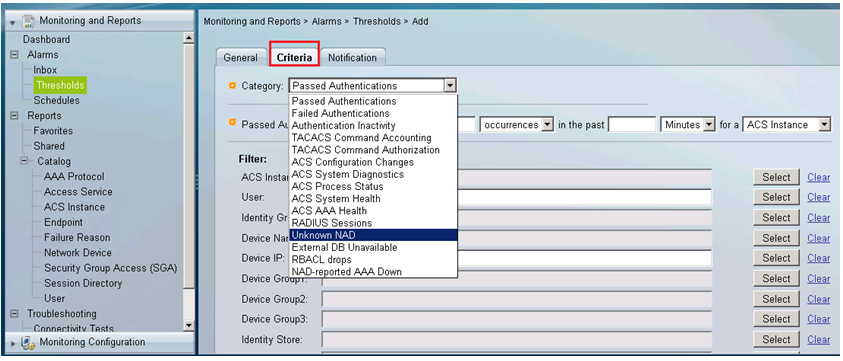Open Favorites under Reports
This screenshot has width=843, height=361.
point(53,131)
